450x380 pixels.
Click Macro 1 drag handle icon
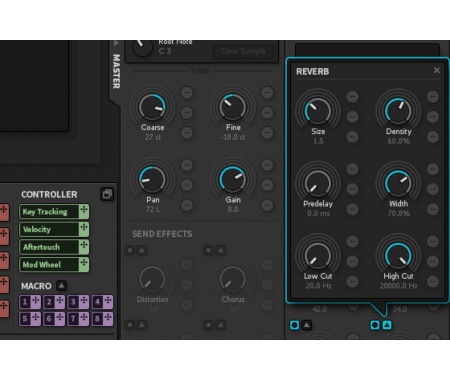35,302
